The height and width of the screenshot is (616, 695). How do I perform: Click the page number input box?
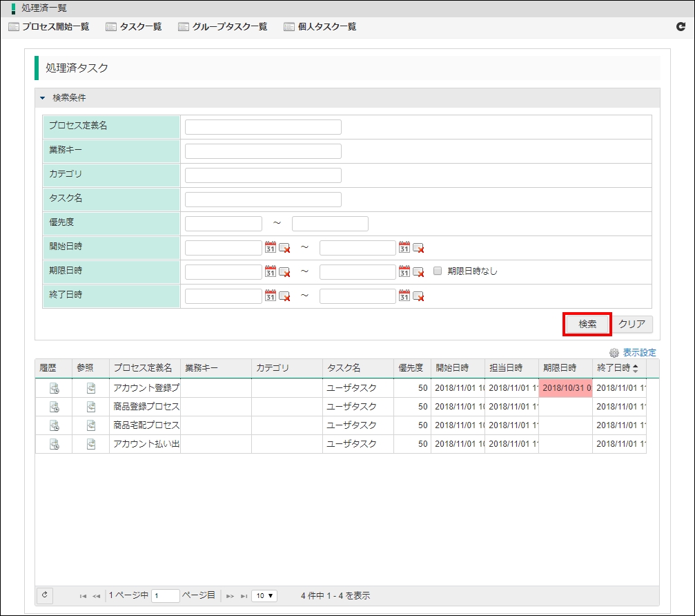[165, 595]
